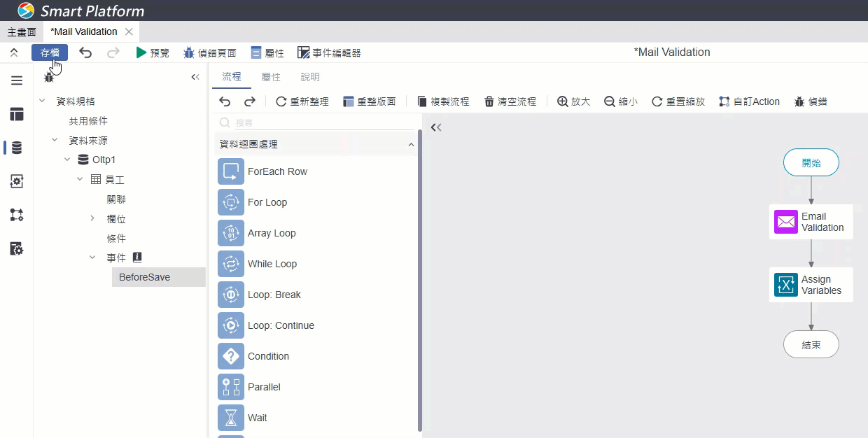
Task: Open the database icon in left sidebar
Action: pyautogui.click(x=17, y=148)
